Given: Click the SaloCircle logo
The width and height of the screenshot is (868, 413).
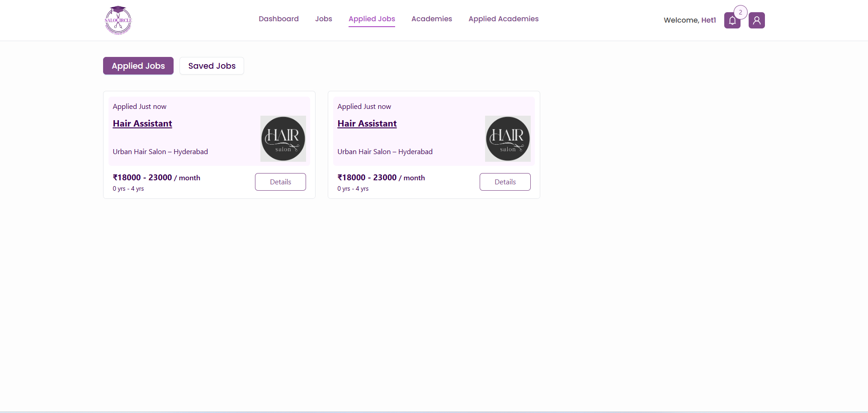Looking at the screenshot, I should click(x=118, y=20).
